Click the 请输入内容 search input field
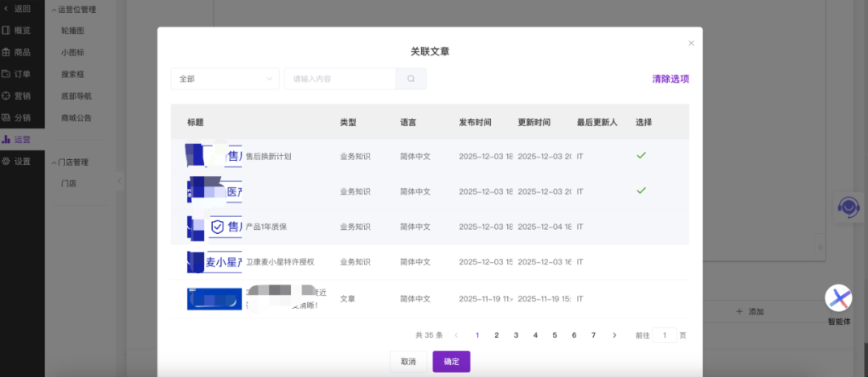Viewport: 868px width, 377px height. pyautogui.click(x=339, y=79)
